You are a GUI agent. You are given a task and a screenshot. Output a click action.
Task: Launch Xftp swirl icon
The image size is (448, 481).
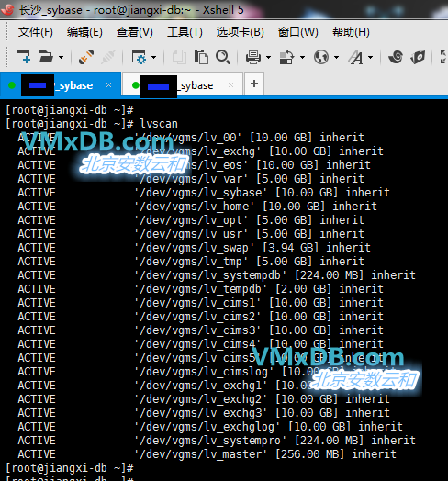coord(396,57)
